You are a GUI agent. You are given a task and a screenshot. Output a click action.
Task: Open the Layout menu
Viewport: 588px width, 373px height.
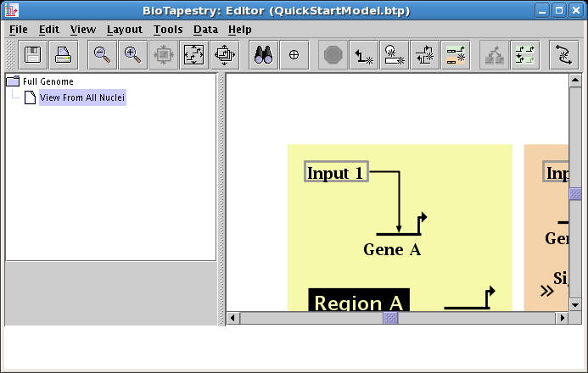pyautogui.click(x=125, y=29)
